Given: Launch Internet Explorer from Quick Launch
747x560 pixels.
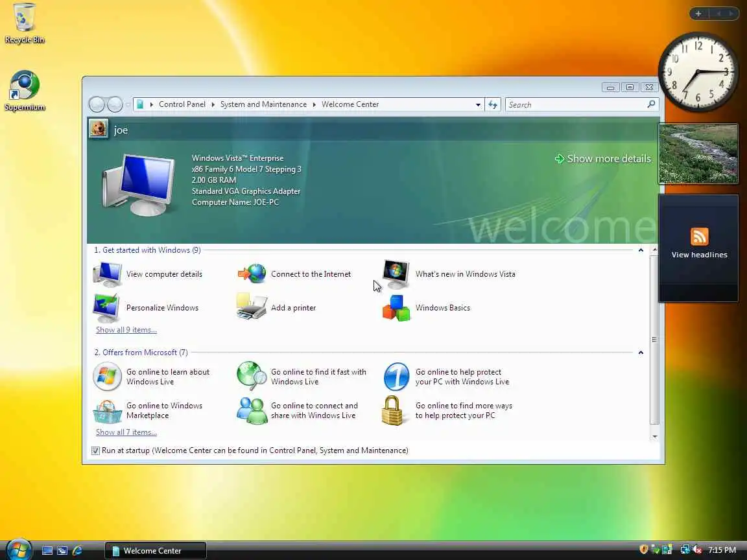Looking at the screenshot, I should (77, 551).
